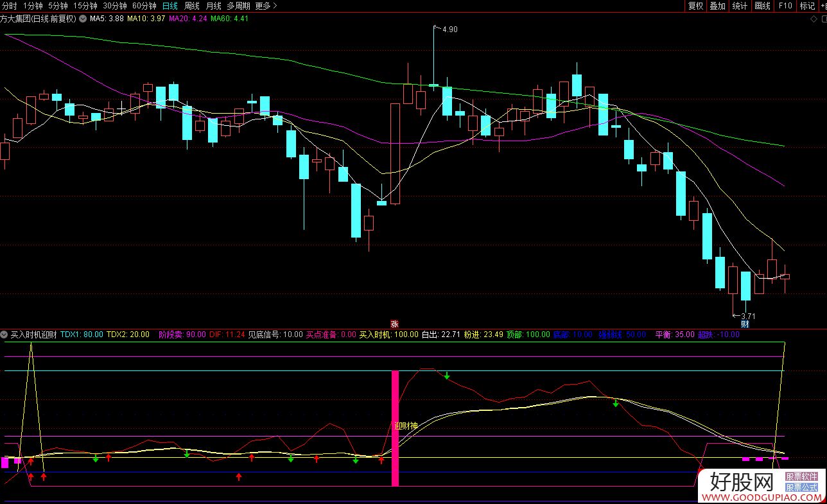
Task: Click the red 涨 marker icon
Action: click(x=394, y=324)
